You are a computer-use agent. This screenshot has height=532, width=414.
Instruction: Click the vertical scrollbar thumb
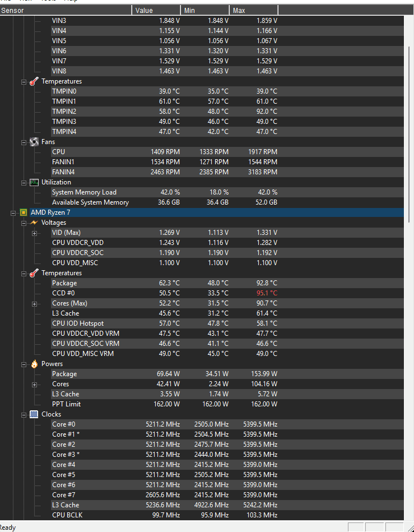tap(408, 134)
